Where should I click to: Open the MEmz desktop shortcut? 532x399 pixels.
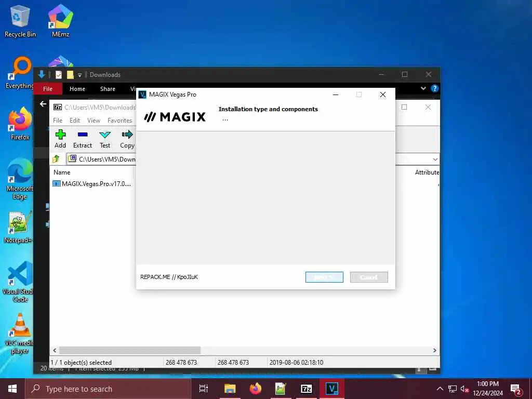coord(60,21)
